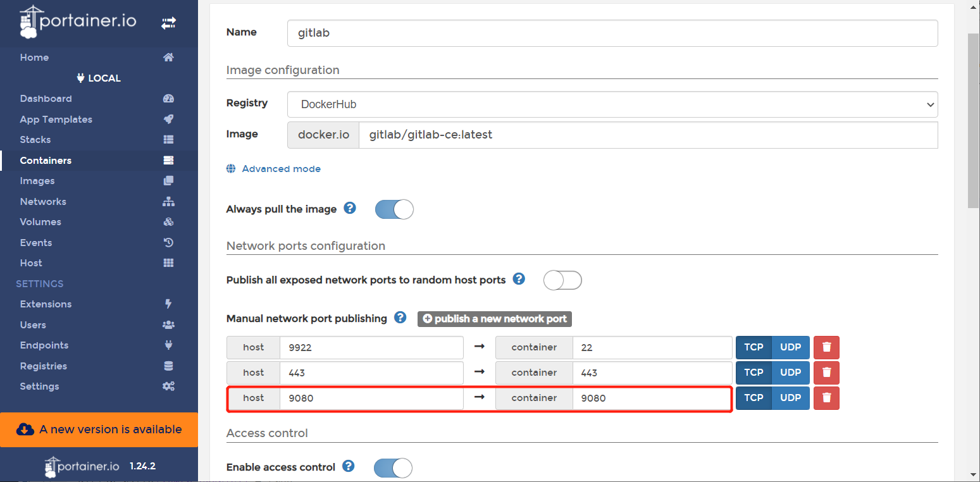Open Events in the sidebar
980x482 pixels.
coord(36,243)
